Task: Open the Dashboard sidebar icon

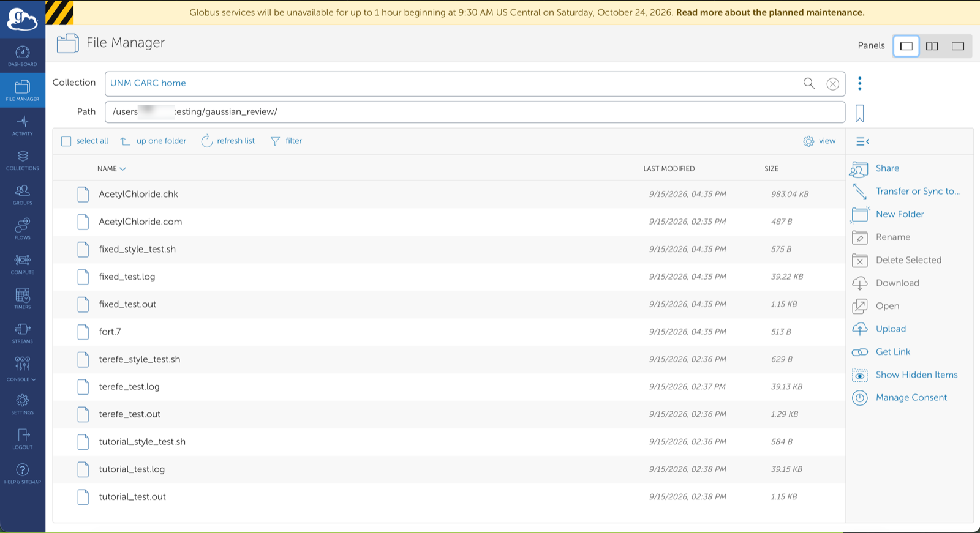Action: 23,56
